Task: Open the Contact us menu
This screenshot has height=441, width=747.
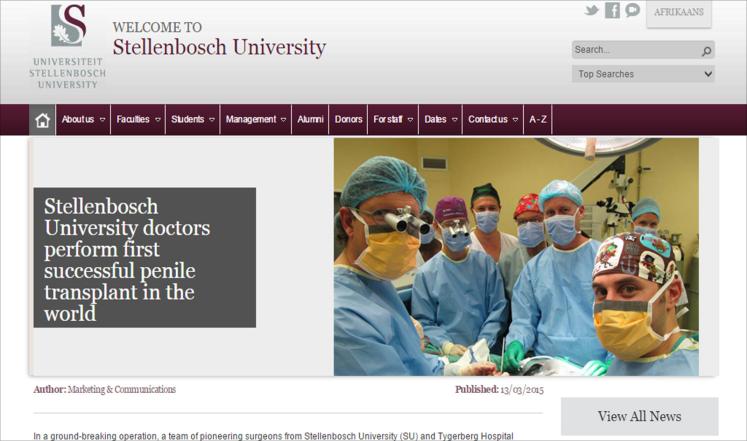Action: pyautogui.click(x=493, y=120)
